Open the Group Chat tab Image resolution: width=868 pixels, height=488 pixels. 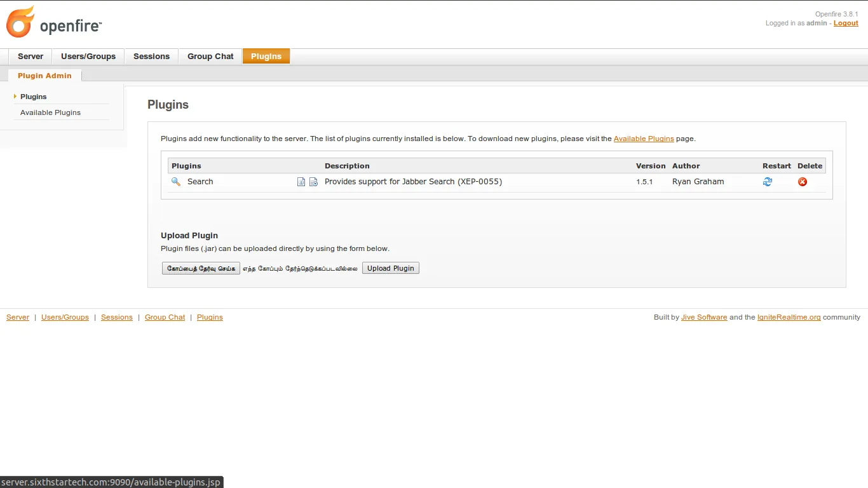click(x=210, y=57)
